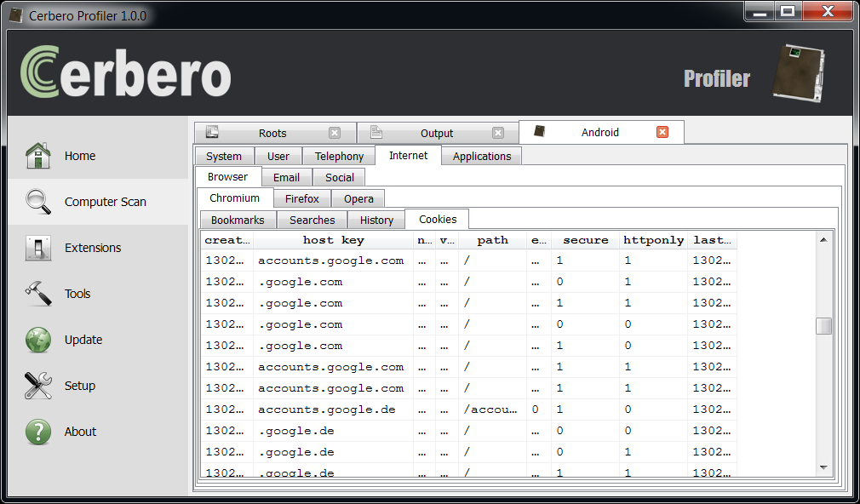The height and width of the screenshot is (504, 860).
Task: Click the "last…" column header
Action: (712, 240)
